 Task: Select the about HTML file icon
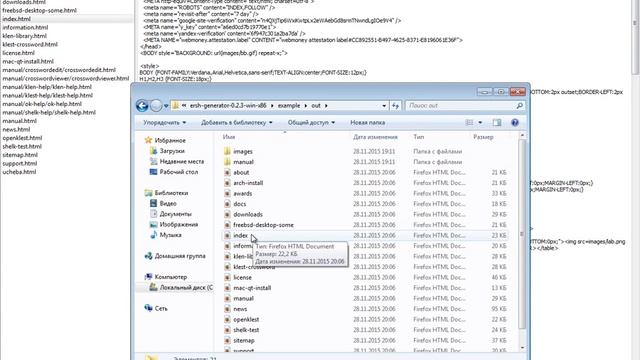click(x=228, y=173)
